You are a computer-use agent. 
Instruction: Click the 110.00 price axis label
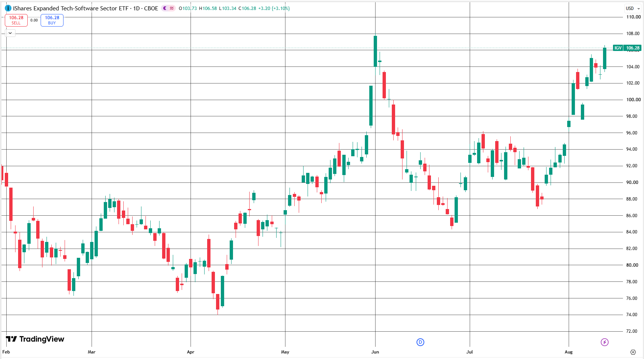(633, 17)
